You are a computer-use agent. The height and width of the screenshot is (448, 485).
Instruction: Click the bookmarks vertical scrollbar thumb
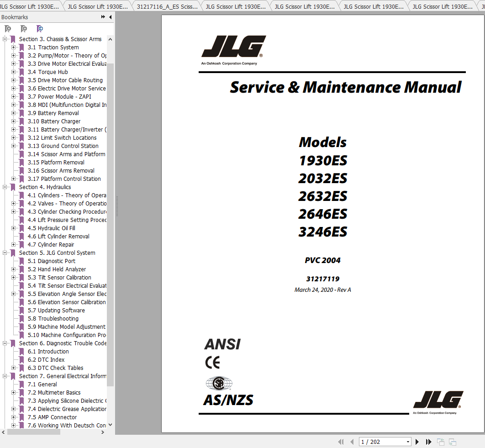click(x=110, y=224)
